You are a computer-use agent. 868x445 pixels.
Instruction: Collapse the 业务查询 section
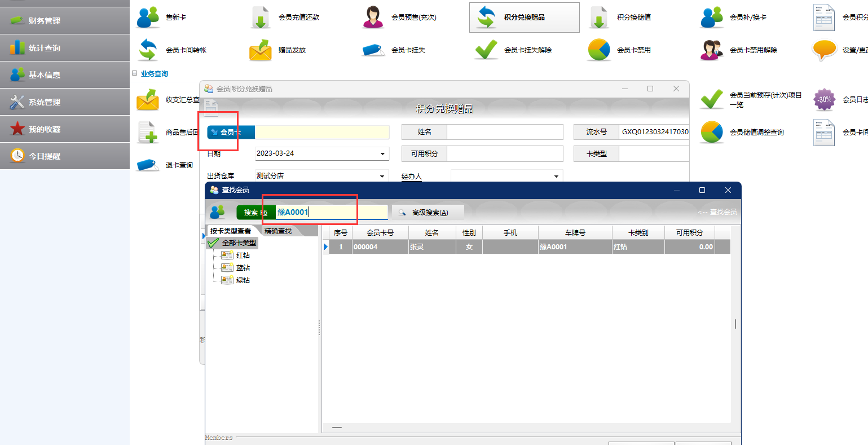click(x=135, y=73)
